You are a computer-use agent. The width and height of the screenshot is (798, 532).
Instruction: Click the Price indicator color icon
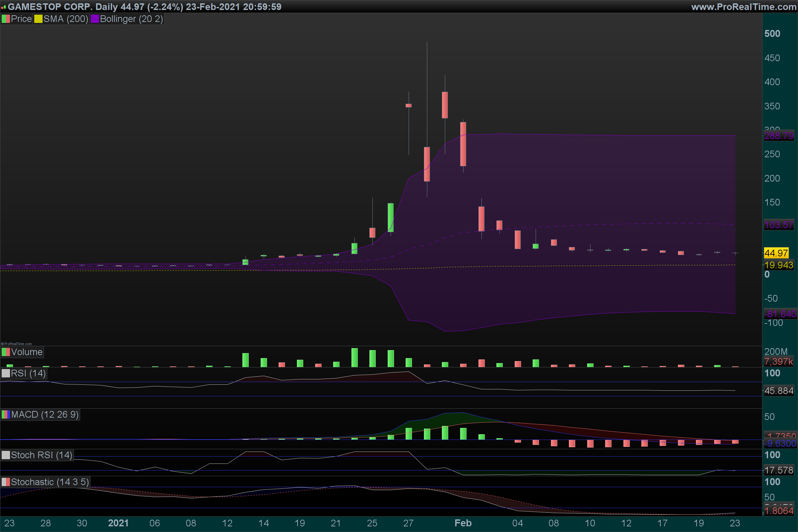(6, 19)
